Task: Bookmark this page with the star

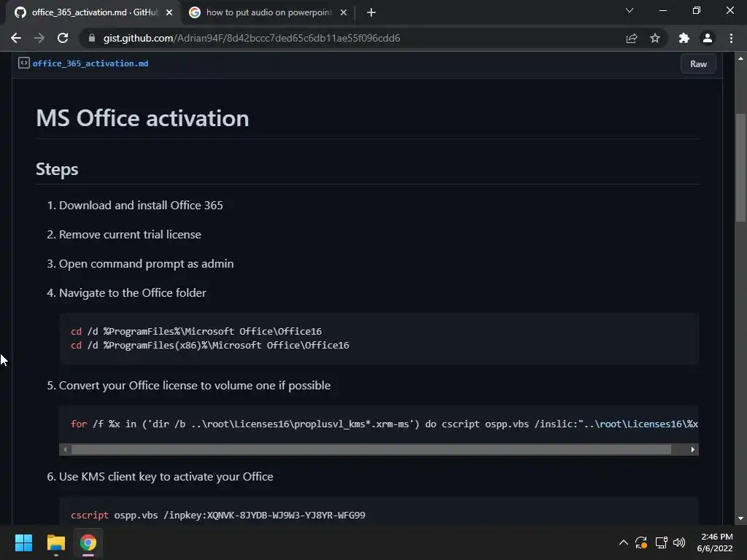Action: point(655,38)
